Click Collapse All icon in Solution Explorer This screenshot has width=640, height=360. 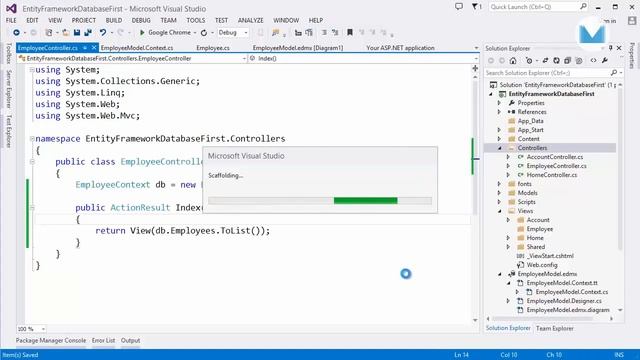tap(567, 60)
